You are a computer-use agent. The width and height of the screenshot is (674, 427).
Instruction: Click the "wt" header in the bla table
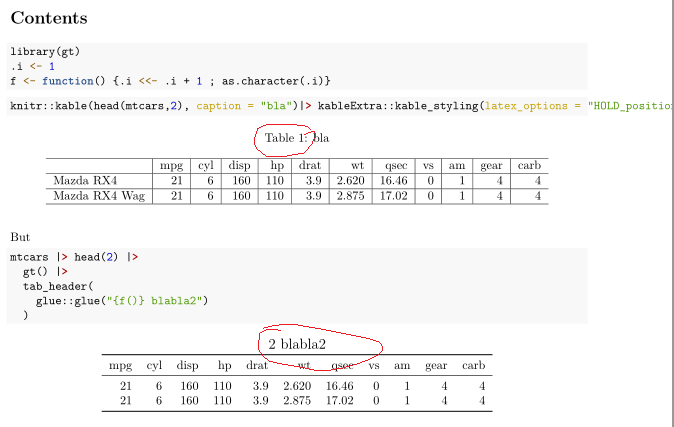coord(358,166)
